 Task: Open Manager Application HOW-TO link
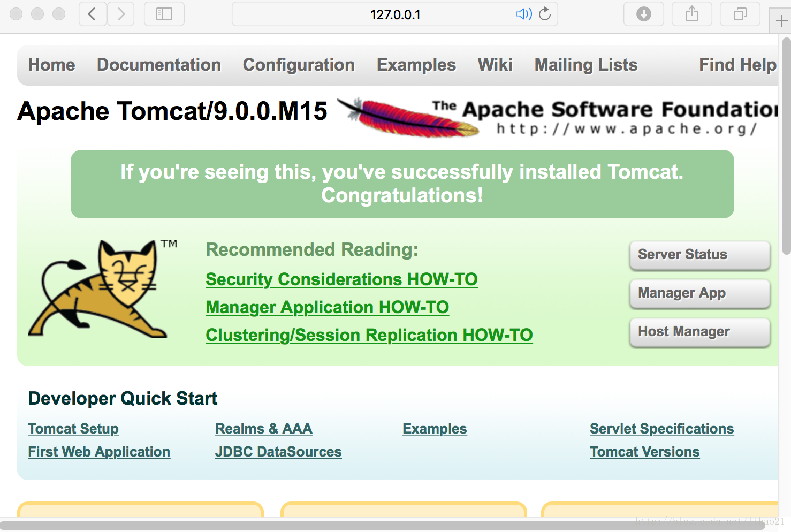(327, 307)
